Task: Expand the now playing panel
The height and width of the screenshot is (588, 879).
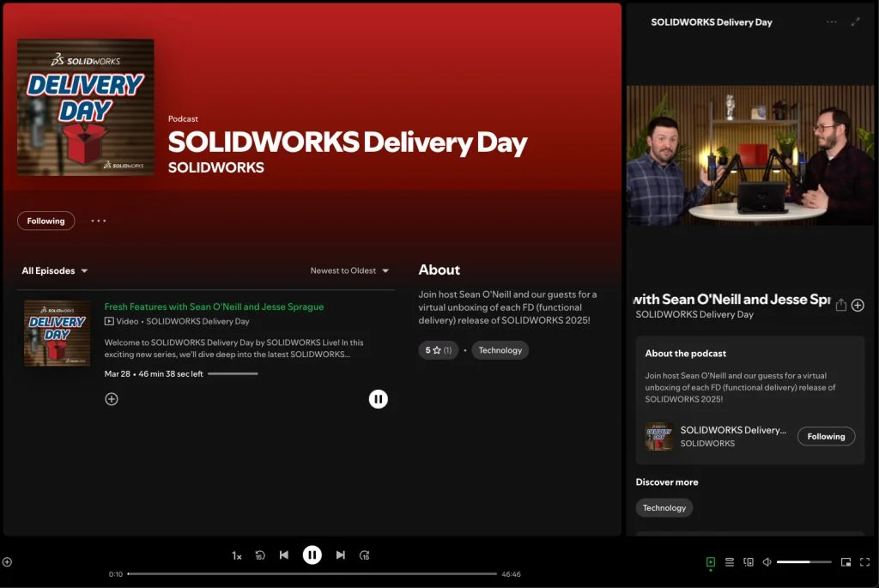Action: (x=856, y=22)
